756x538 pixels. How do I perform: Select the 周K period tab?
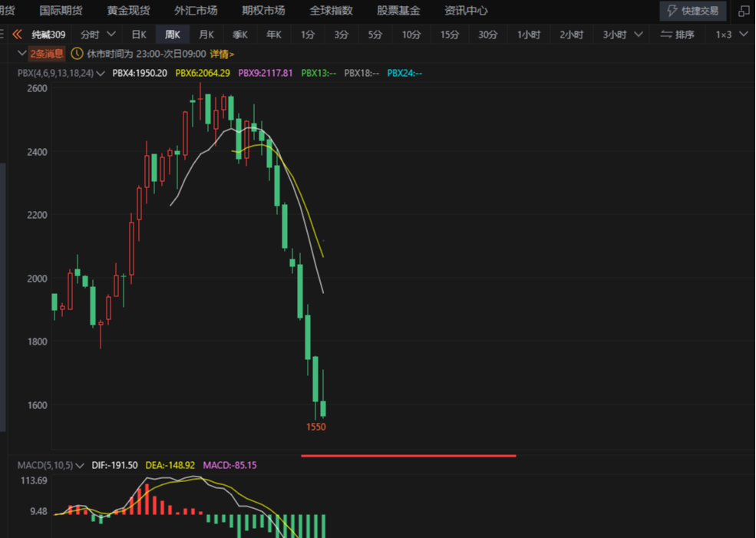(172, 35)
